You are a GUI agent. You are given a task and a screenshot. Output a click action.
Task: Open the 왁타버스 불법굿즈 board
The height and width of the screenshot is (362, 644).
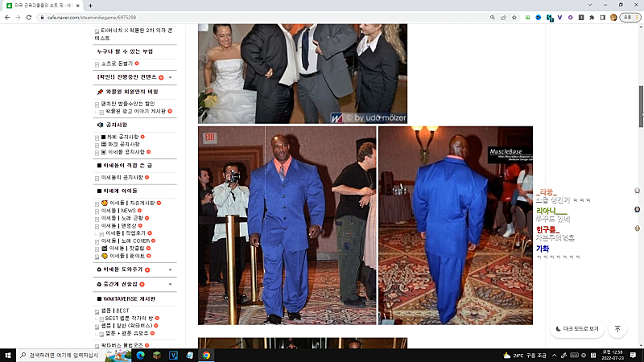click(122, 346)
